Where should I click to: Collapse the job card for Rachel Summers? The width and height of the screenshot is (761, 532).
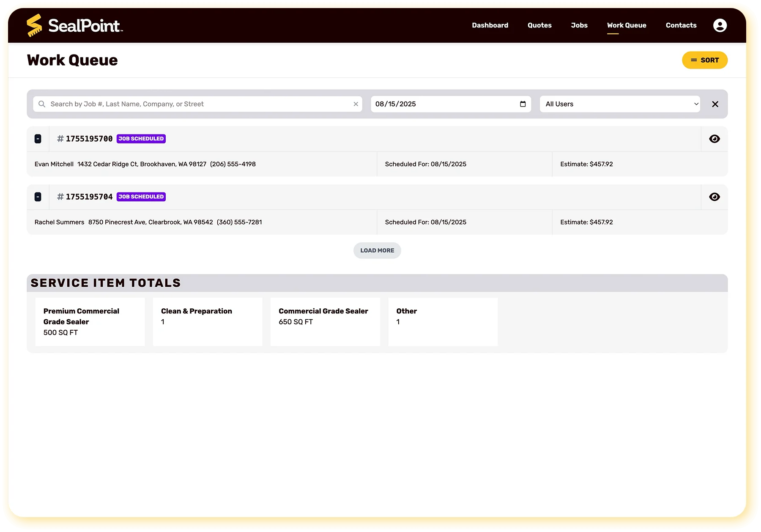coord(38,196)
